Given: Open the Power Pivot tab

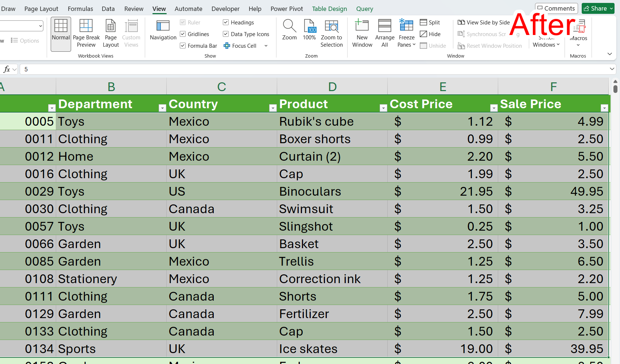Looking at the screenshot, I should (287, 9).
